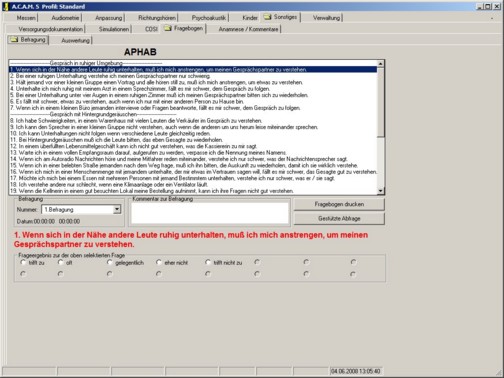Click the status bar date '04.06.2008 13:05:40'
The height and width of the screenshot is (378, 504).
pos(355,371)
